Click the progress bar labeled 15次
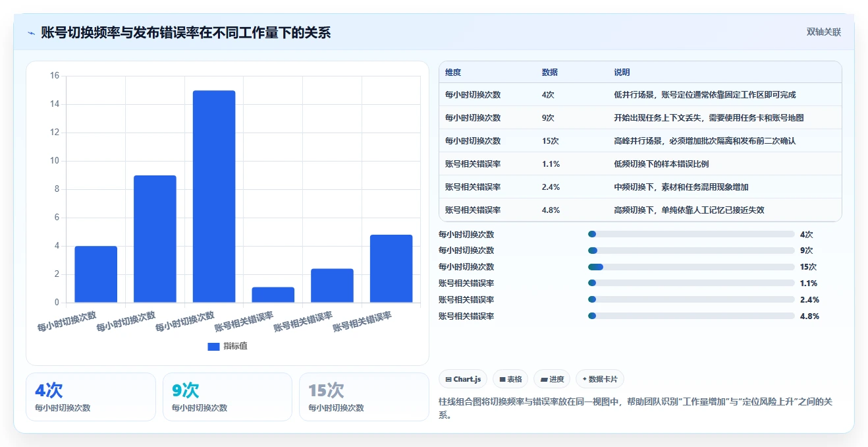This screenshot has height=447, width=868. 692,267
